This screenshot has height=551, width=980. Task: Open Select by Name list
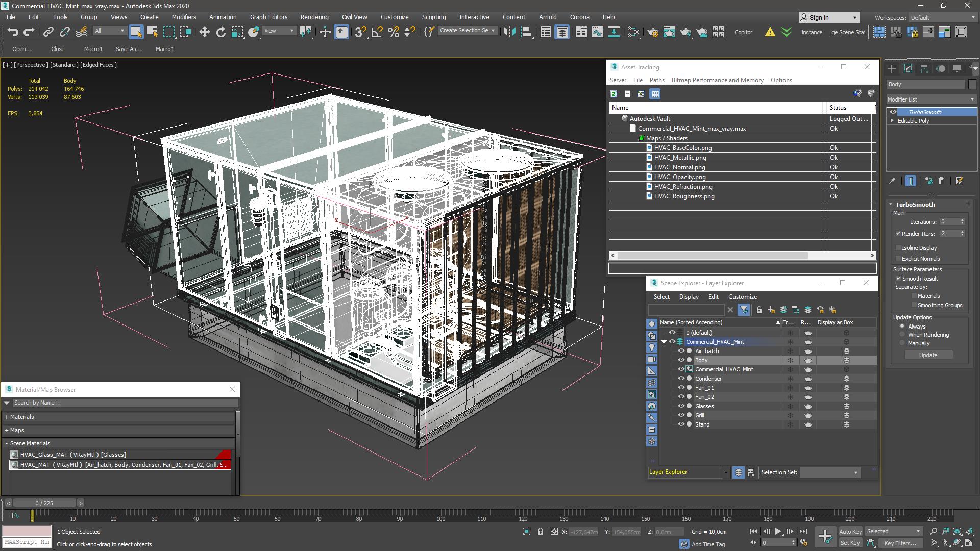[152, 32]
